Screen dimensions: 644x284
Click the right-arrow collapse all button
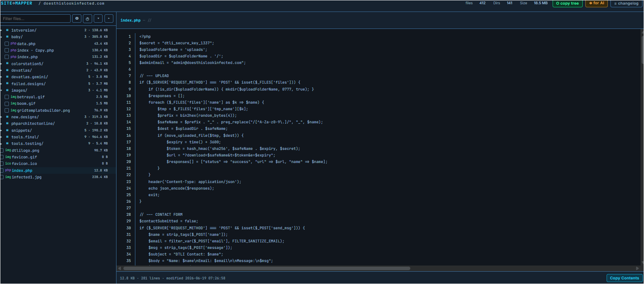109,18
